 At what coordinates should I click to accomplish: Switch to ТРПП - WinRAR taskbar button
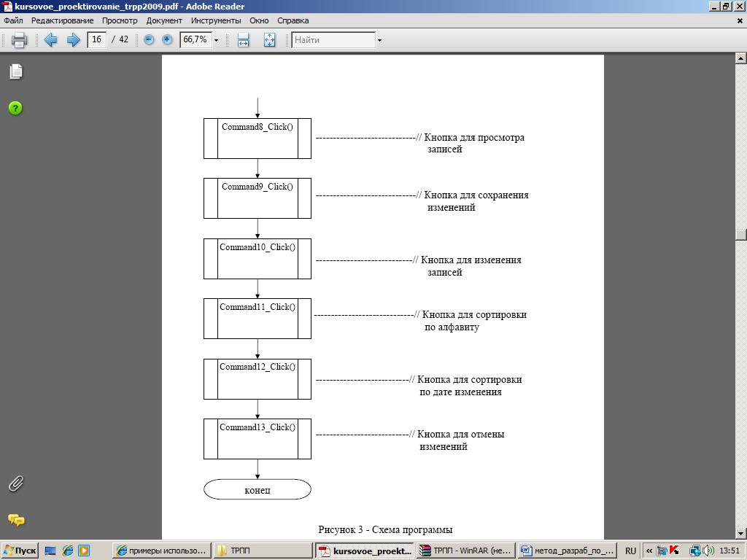click(466, 551)
